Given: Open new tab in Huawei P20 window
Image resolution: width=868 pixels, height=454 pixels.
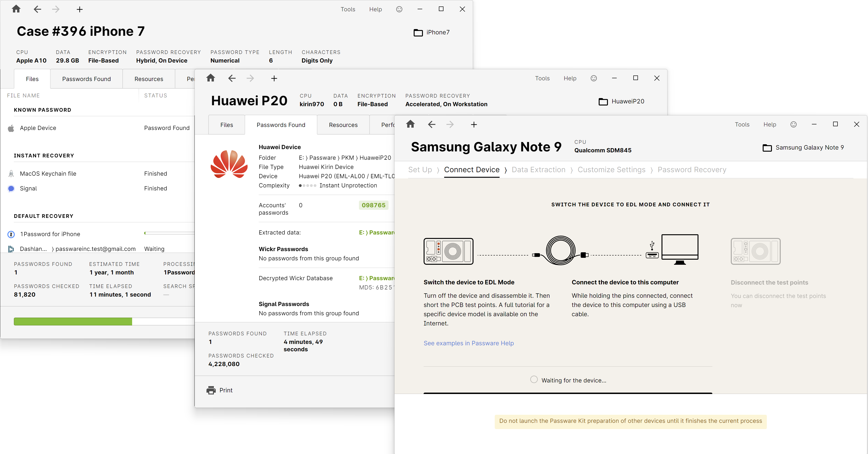Looking at the screenshot, I should click(274, 78).
